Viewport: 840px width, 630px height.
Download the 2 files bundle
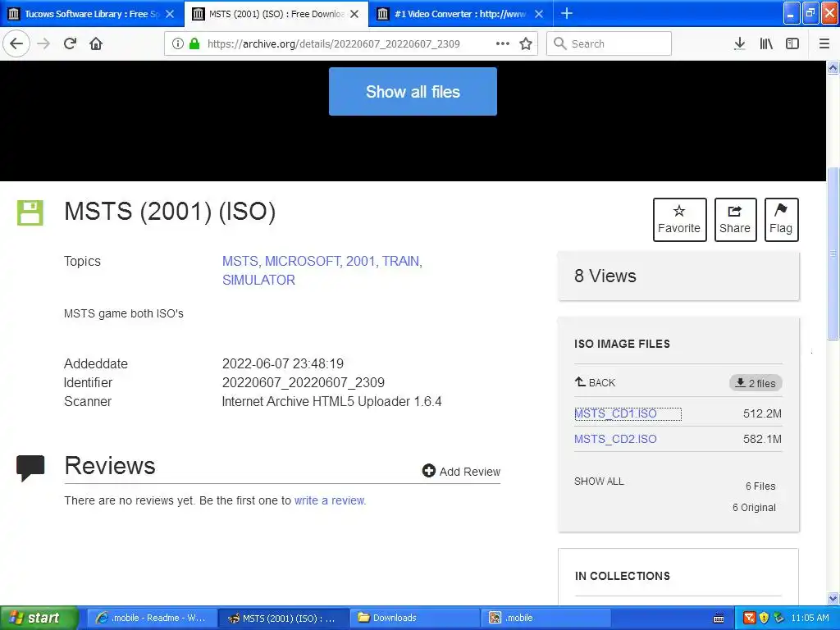pyautogui.click(x=756, y=383)
